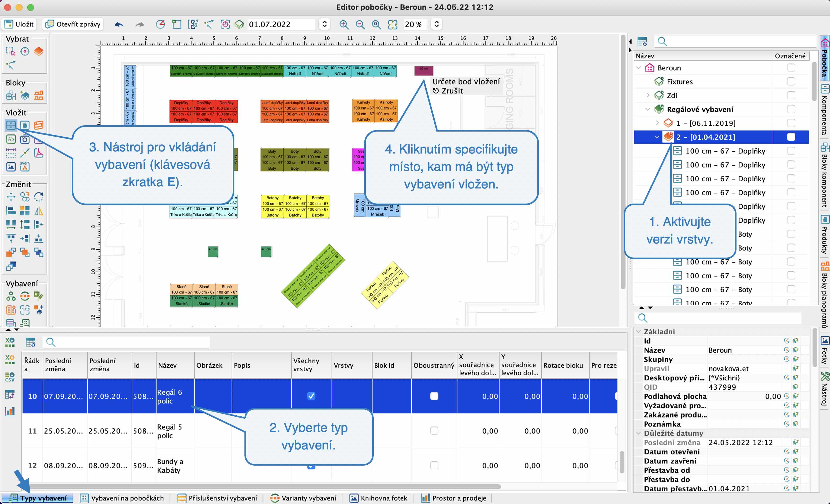Collapse the Beroun tree node
Viewport: 830px width, 504px height.
click(x=638, y=68)
